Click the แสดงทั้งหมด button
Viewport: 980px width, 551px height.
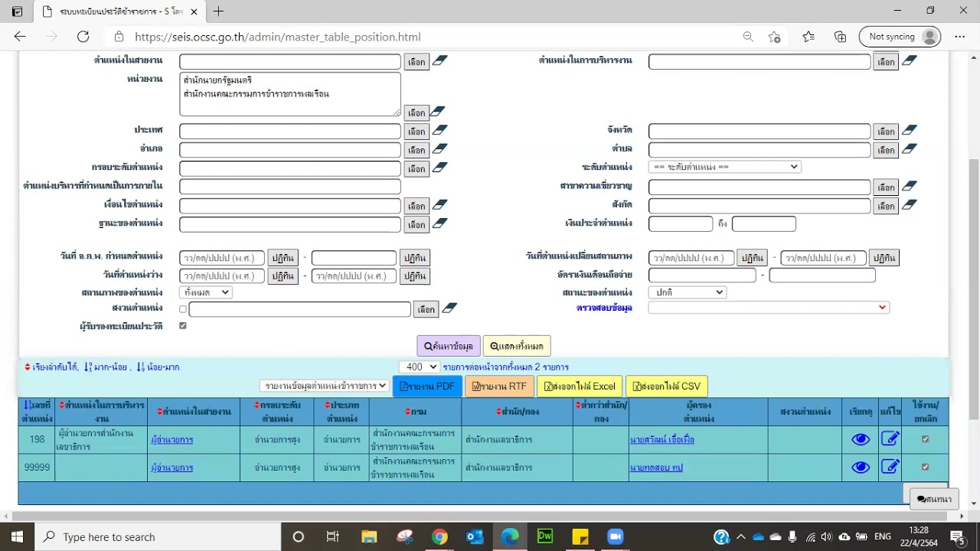tap(517, 346)
